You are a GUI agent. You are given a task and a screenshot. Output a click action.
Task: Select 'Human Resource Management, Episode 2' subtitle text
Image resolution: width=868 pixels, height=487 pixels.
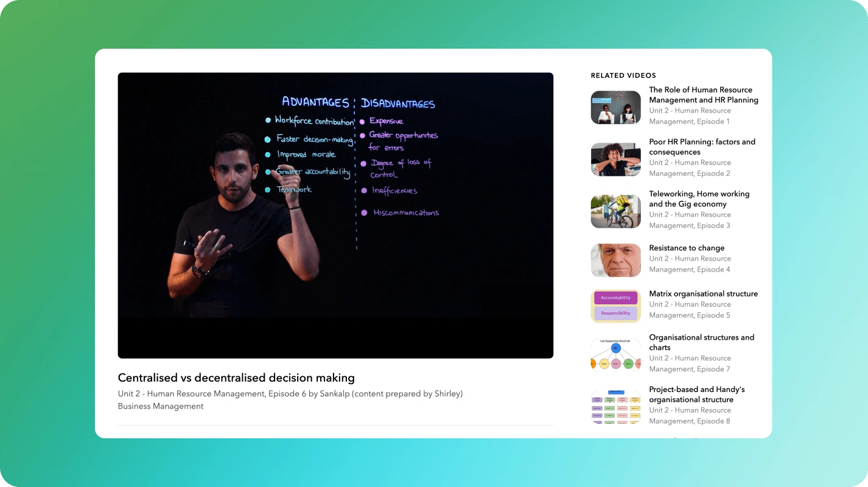click(x=690, y=168)
